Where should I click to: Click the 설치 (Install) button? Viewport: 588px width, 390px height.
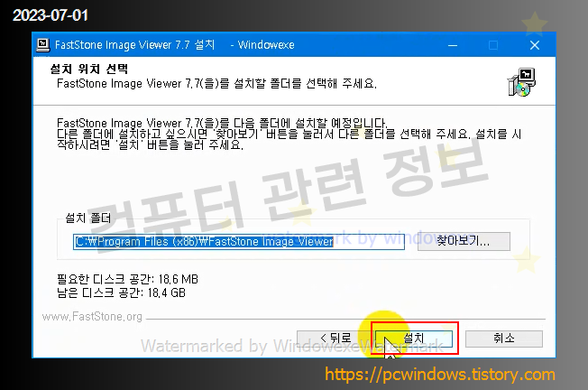tap(414, 339)
